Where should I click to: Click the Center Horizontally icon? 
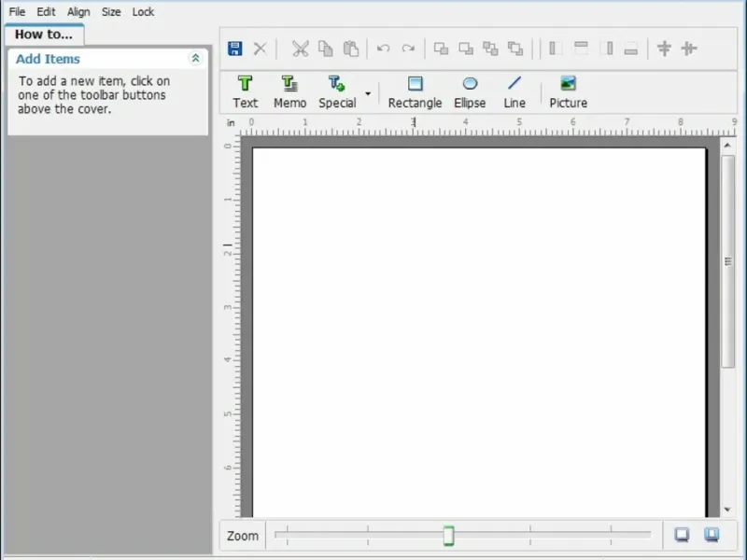tap(664, 49)
